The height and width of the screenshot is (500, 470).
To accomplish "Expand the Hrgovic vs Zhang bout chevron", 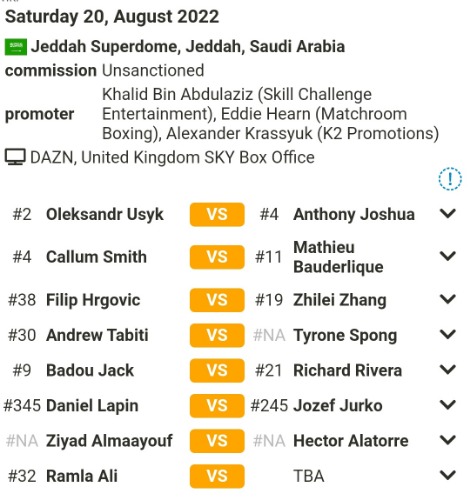I will point(448,299).
